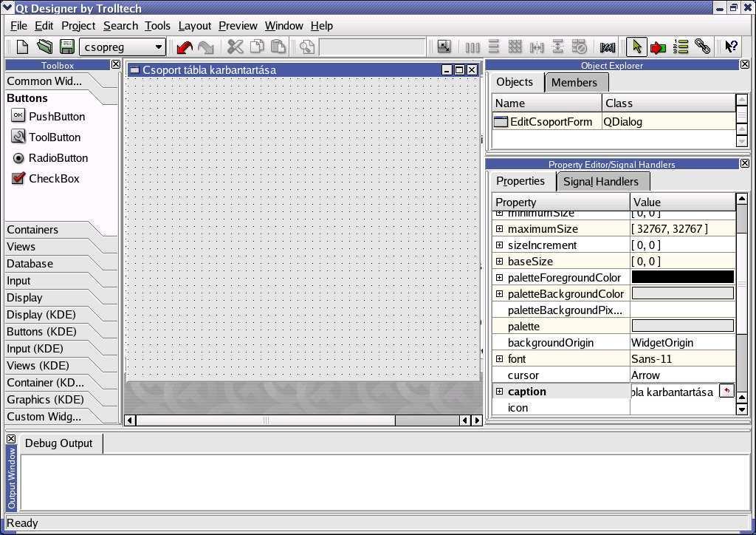Lay out widgets vertically
This screenshot has width=756, height=535.
coord(493,47)
